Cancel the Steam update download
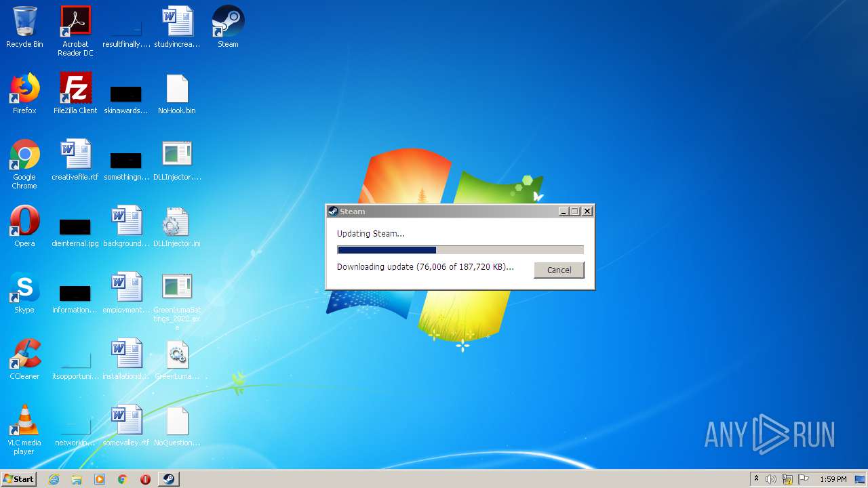 pos(559,270)
